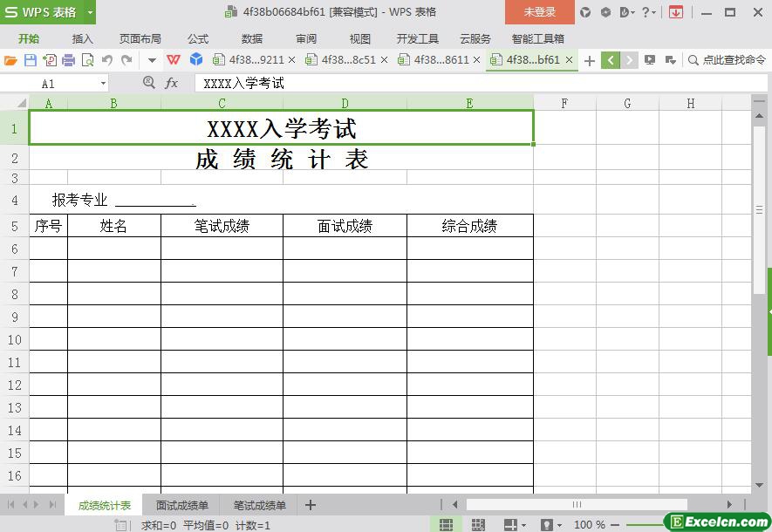Screen dimensions: 772x532
Task: Open the 数据 ribbon tab
Action: (252, 38)
